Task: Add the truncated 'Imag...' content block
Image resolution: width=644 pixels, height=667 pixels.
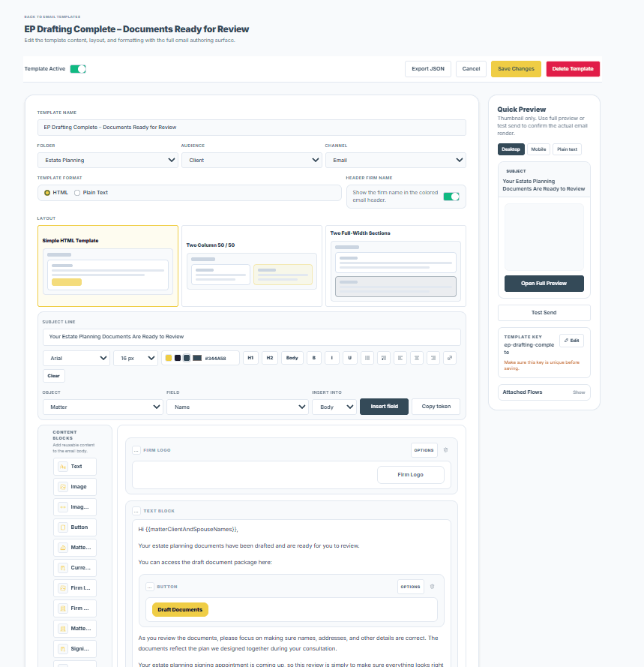Action: point(75,507)
